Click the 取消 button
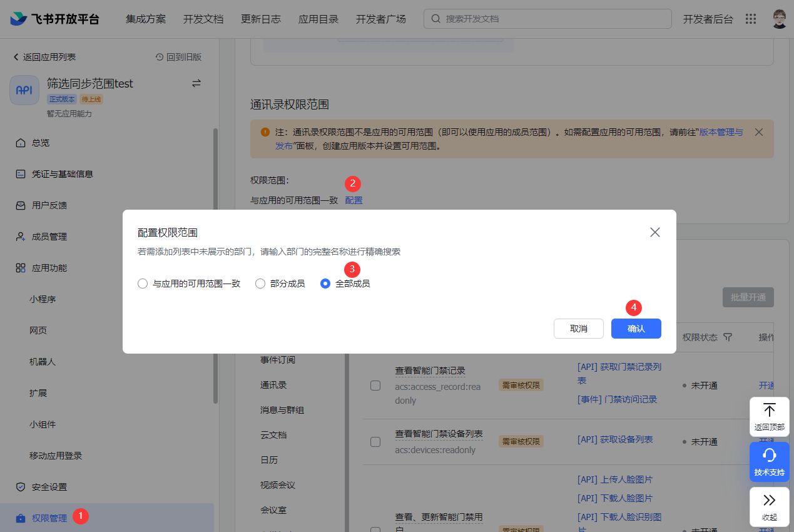This screenshot has width=794, height=532. click(578, 329)
